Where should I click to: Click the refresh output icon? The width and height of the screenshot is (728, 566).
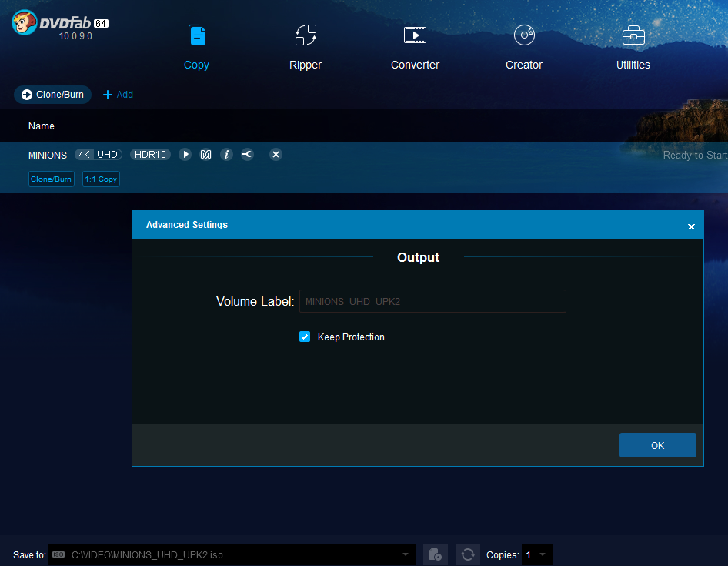468,554
